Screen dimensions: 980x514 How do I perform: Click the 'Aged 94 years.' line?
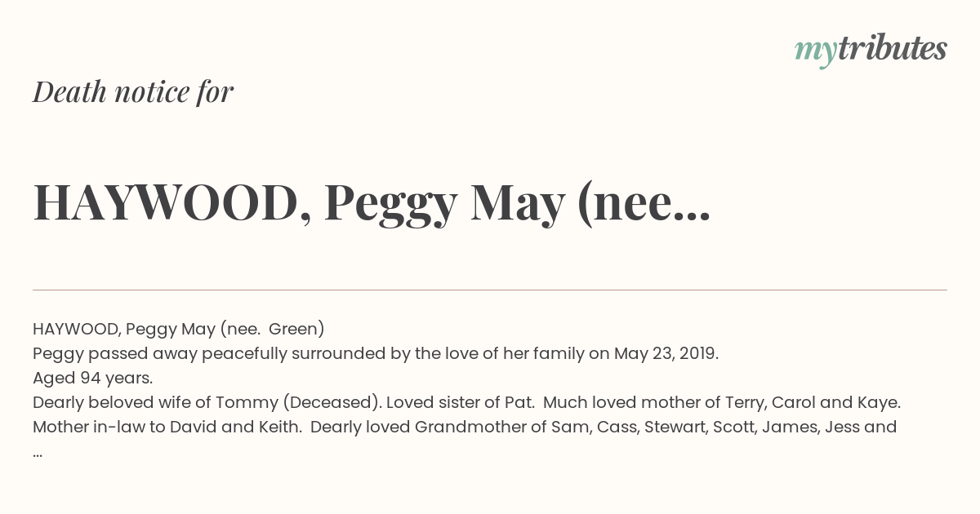tap(93, 378)
